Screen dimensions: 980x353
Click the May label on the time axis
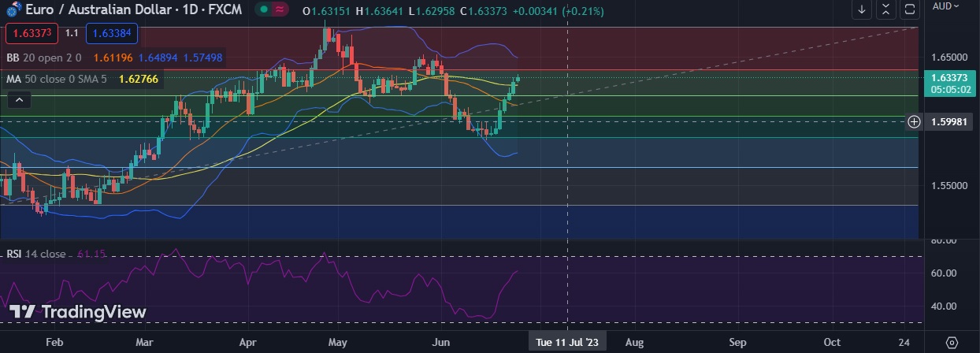click(x=338, y=343)
